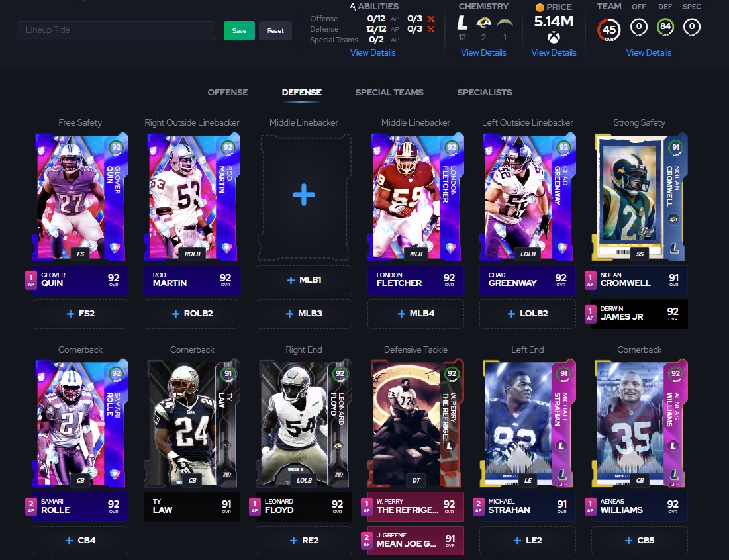Select the Derwin James Jr backup row
The height and width of the screenshot is (560, 729).
[639, 314]
